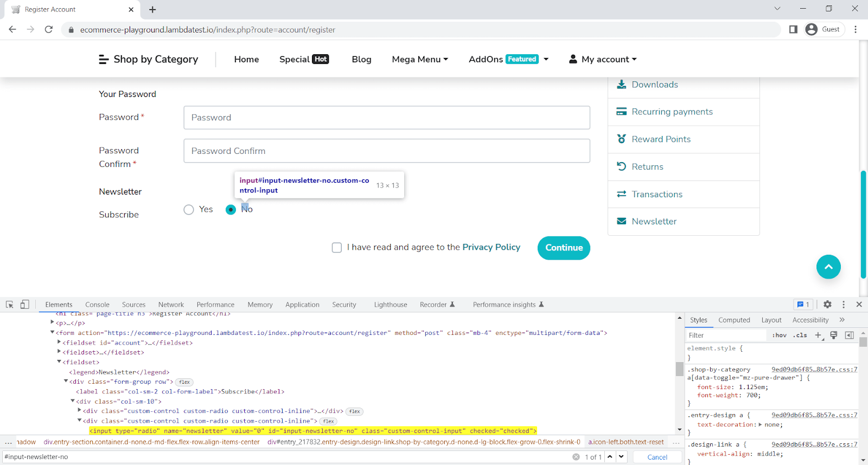Reload the page
The width and height of the screenshot is (868, 465).
49,29
